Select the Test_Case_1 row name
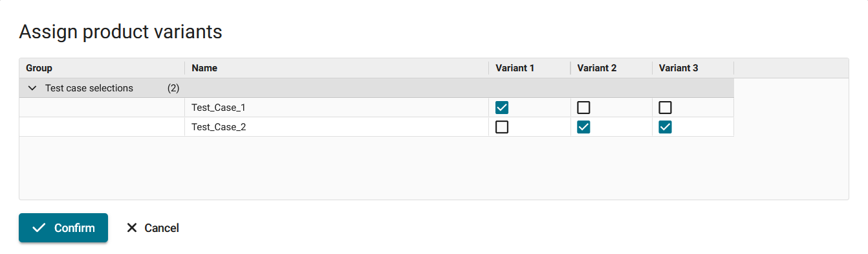 click(x=219, y=108)
